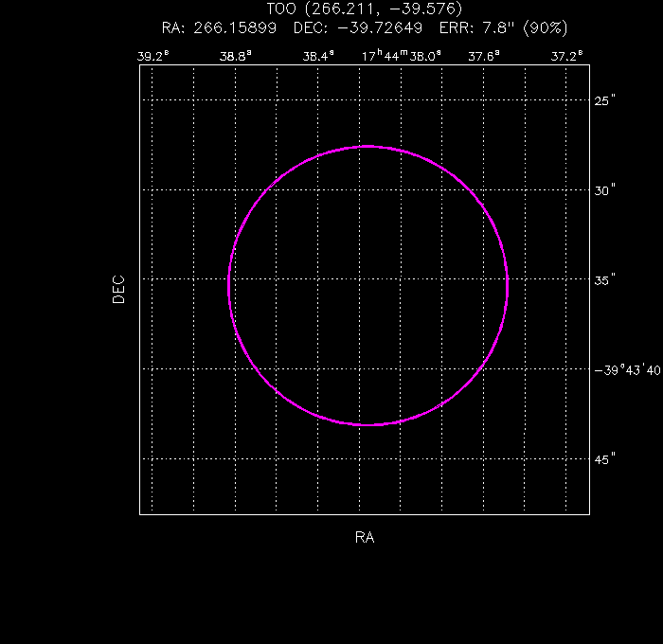Click the 45" declination tick label
The image size is (663, 644).
click(604, 459)
